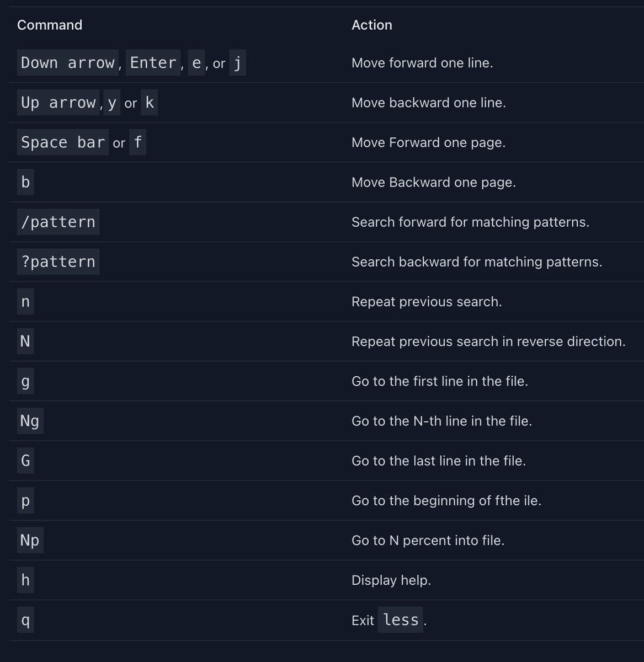This screenshot has width=644, height=662.
Task: Click 'Display help.' description
Action: (x=391, y=580)
